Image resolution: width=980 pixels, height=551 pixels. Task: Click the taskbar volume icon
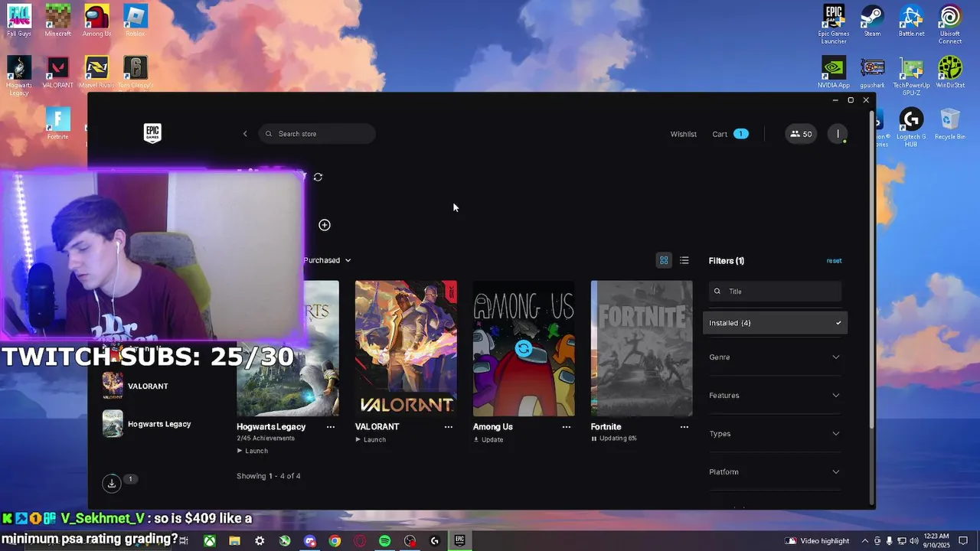click(914, 541)
